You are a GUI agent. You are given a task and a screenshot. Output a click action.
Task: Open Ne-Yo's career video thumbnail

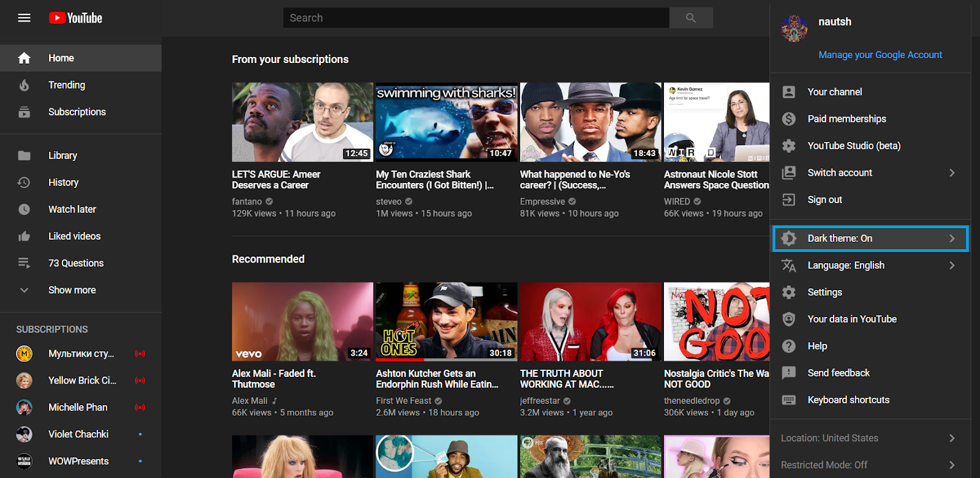point(590,122)
